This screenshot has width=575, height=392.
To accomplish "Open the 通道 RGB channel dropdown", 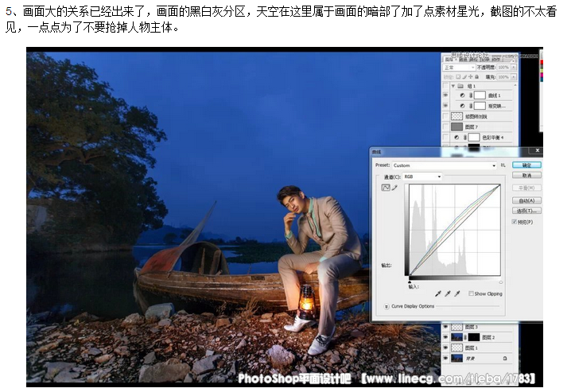I will pyautogui.click(x=422, y=177).
